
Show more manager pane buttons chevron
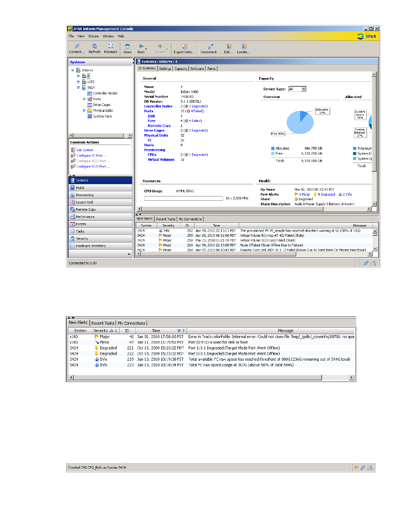point(129,254)
